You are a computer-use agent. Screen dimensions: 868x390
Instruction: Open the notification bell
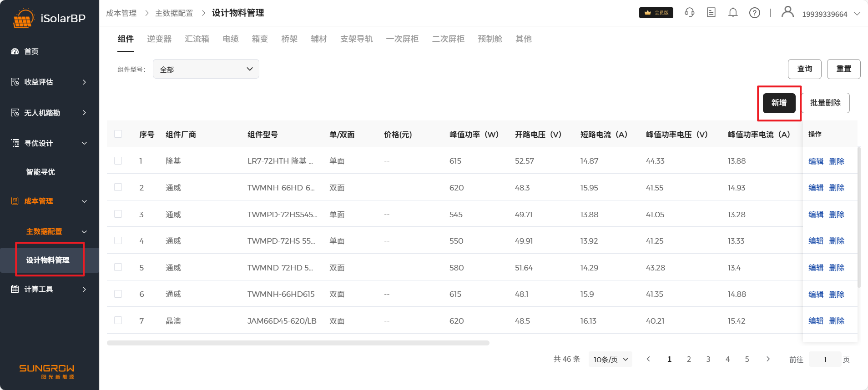coord(733,13)
